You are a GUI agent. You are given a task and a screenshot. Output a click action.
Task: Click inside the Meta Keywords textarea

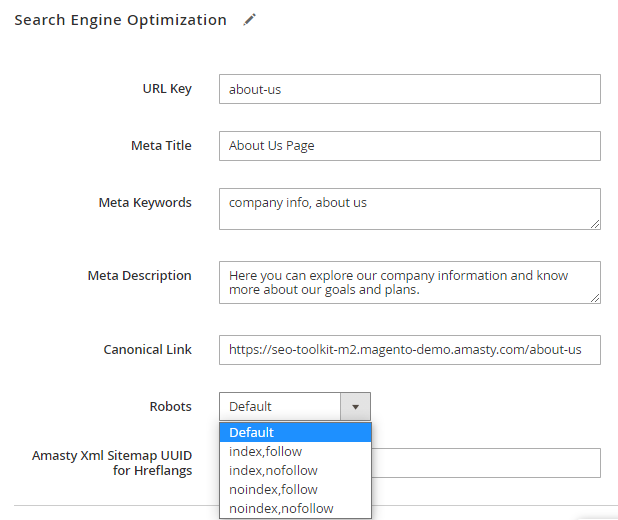409,208
